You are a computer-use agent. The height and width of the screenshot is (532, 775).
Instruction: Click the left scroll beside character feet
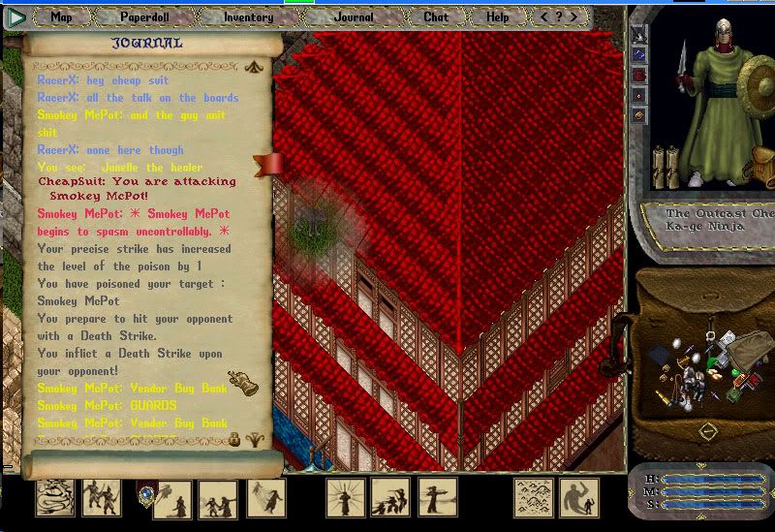tap(658, 167)
